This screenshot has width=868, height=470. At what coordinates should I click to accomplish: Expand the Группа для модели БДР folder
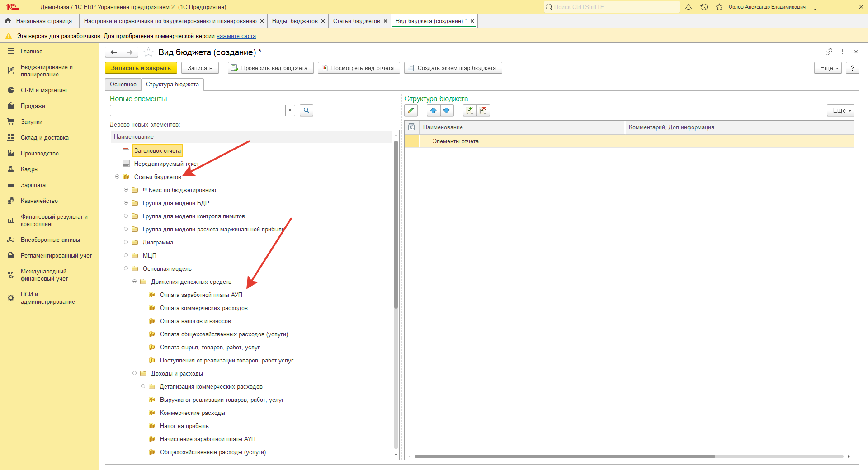coord(126,203)
